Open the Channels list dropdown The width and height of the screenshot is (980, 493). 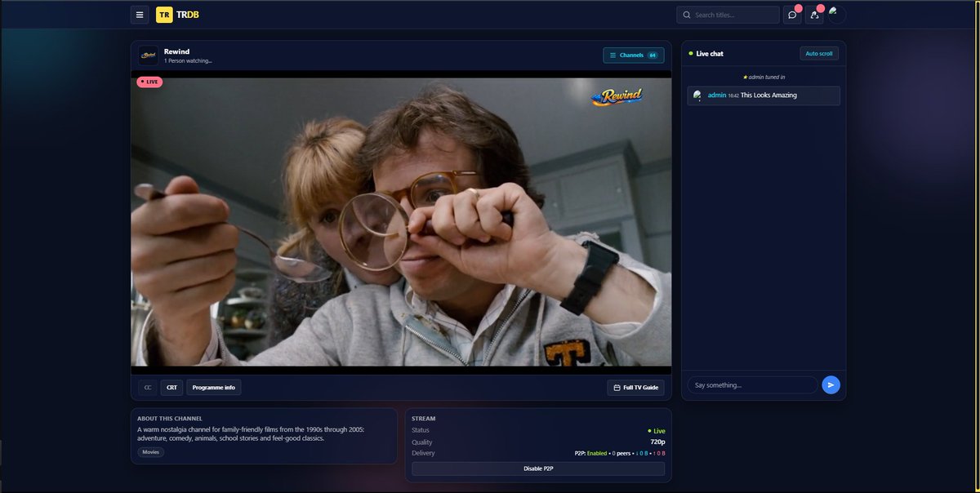point(634,56)
